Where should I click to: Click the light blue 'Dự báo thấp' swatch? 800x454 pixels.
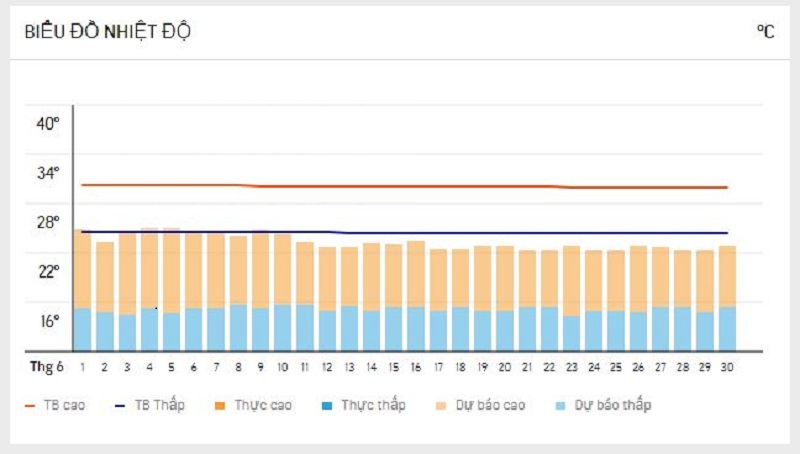pyautogui.click(x=560, y=406)
